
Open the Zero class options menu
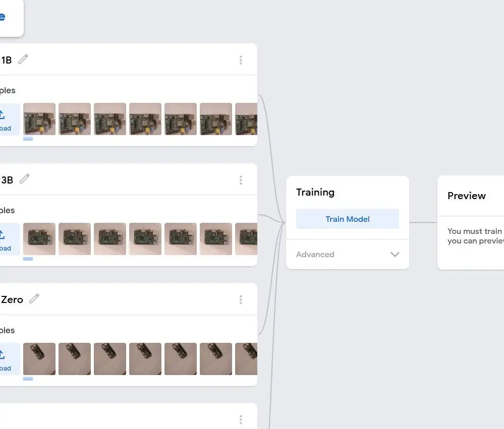click(x=241, y=300)
